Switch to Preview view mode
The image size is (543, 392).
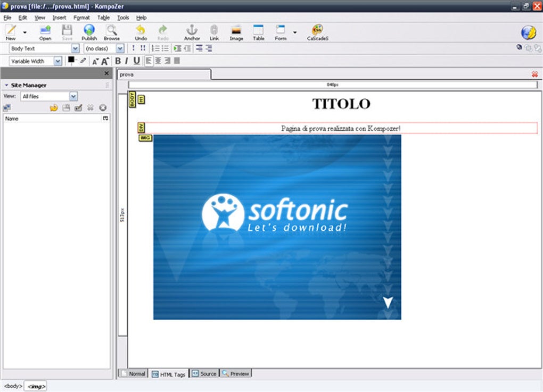pyautogui.click(x=236, y=374)
